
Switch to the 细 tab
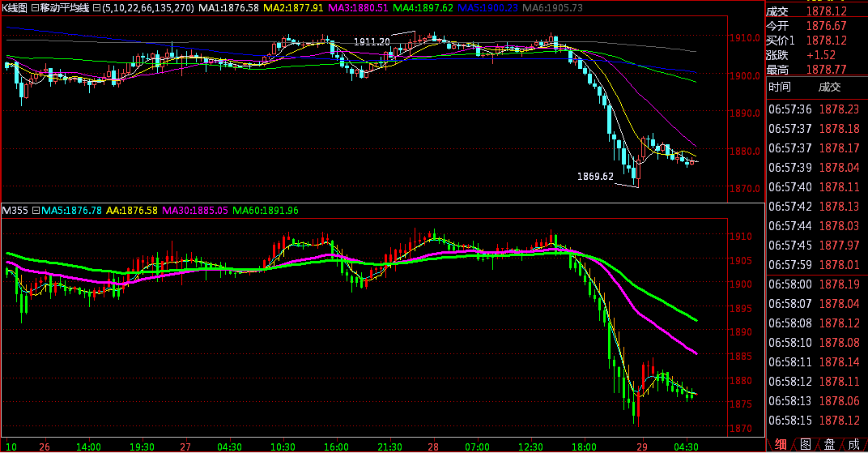point(781,444)
